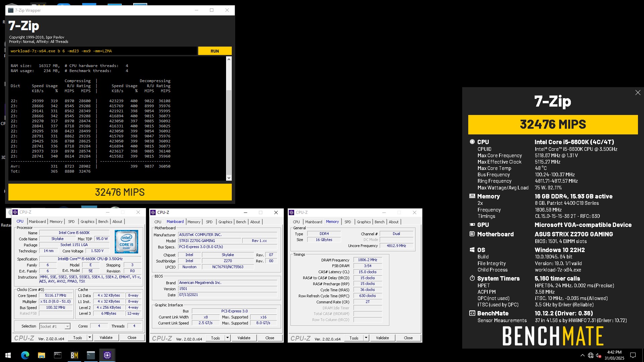The height and width of the screenshot is (362, 644).
Task: Expand Tools dropdown arrow in left CPU-Z
Action: [90, 338]
